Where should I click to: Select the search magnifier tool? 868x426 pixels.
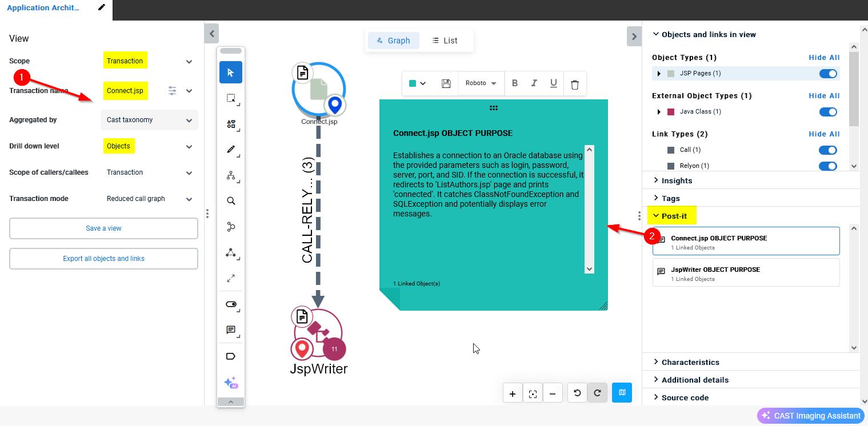coord(231,201)
